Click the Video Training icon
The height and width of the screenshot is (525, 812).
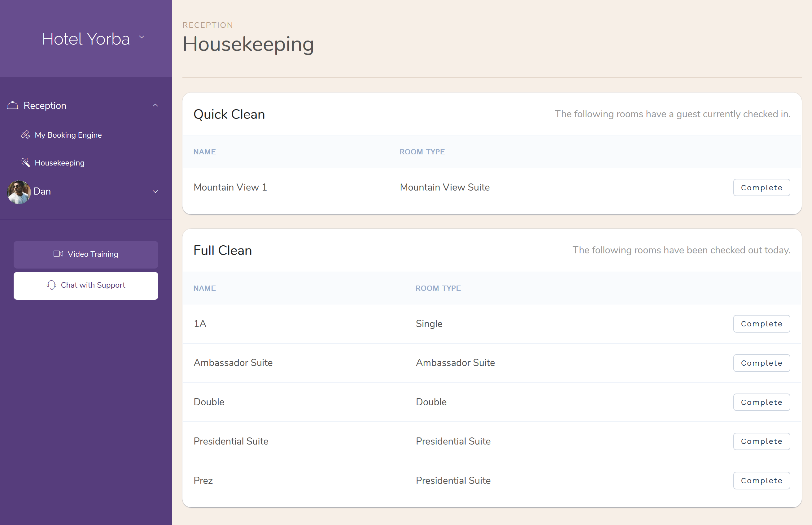(x=58, y=254)
